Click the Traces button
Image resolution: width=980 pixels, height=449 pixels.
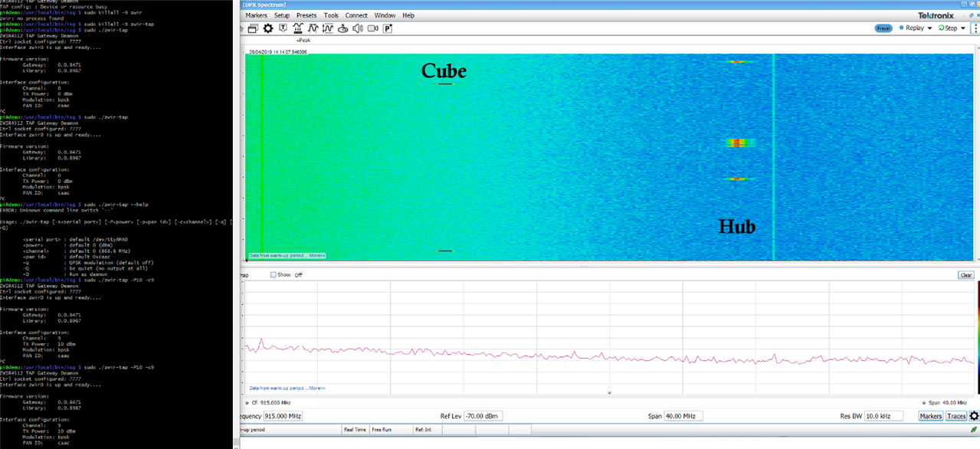pyautogui.click(x=955, y=416)
